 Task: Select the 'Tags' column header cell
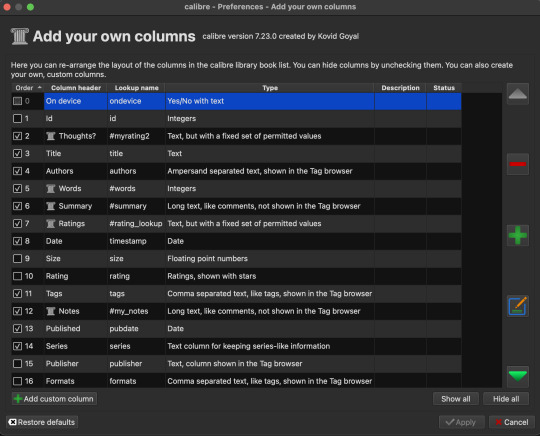pos(76,294)
